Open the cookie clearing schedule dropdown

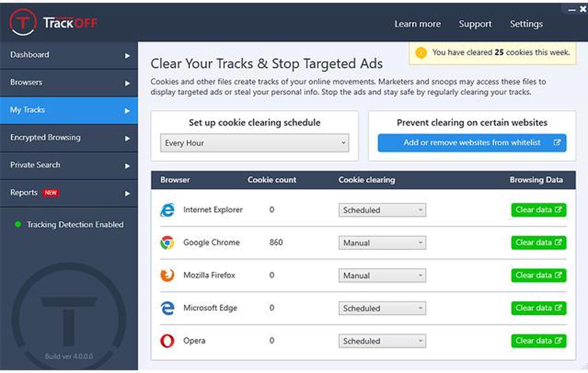(254, 143)
